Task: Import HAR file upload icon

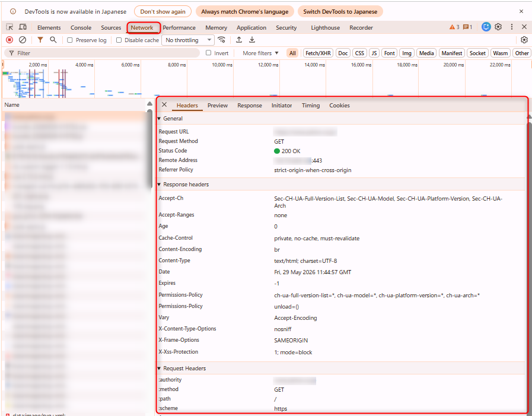Action: pyautogui.click(x=239, y=40)
